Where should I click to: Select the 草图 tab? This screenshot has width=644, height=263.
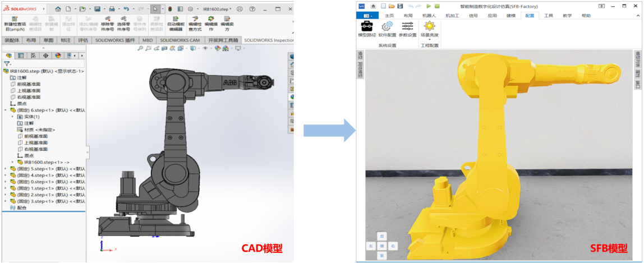click(x=48, y=40)
